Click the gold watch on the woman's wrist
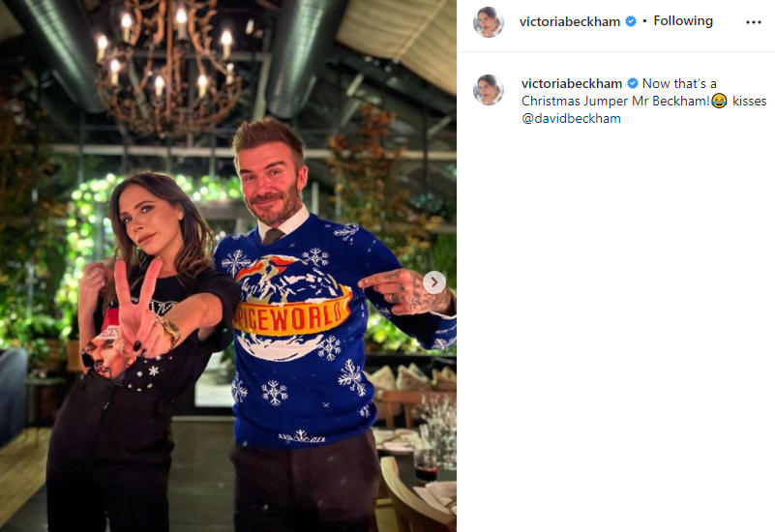 click(x=168, y=329)
